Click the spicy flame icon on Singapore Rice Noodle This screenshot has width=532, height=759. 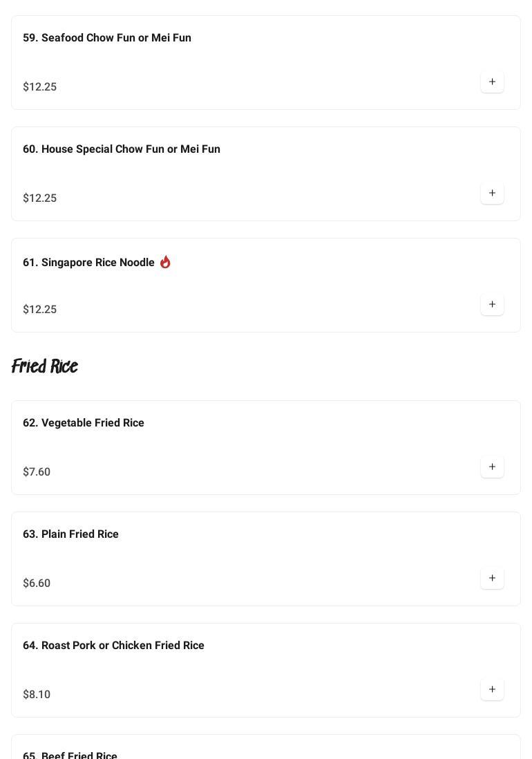pyautogui.click(x=165, y=262)
